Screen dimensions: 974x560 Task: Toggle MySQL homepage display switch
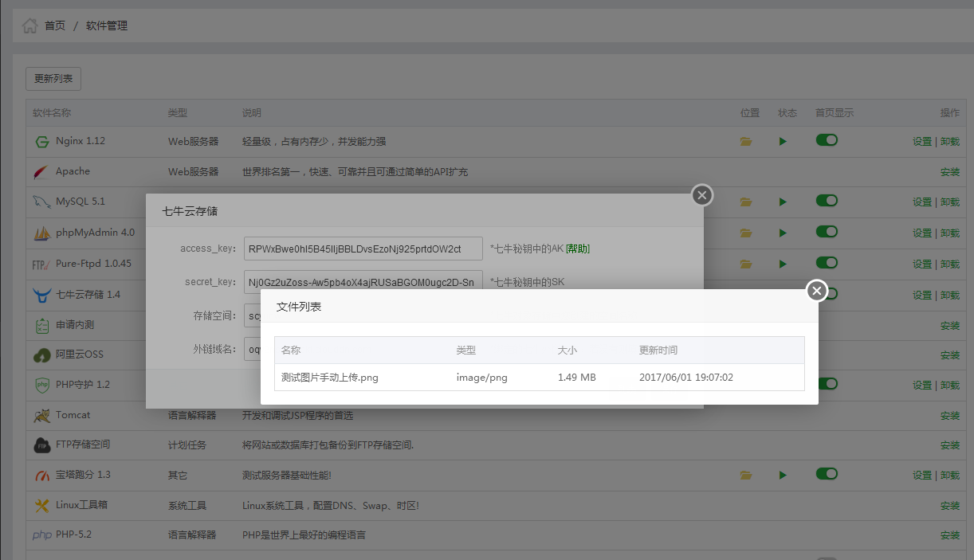coord(827,201)
